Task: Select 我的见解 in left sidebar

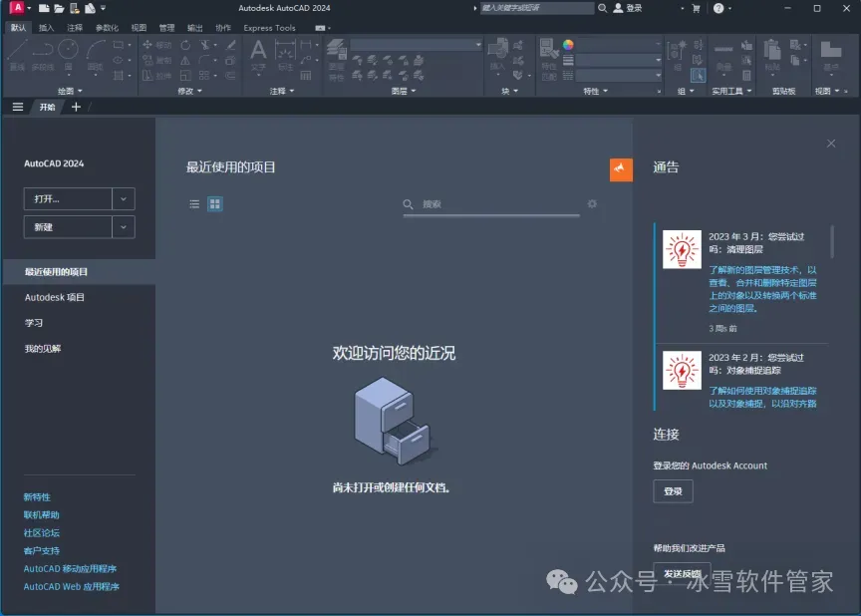Action: (x=42, y=349)
